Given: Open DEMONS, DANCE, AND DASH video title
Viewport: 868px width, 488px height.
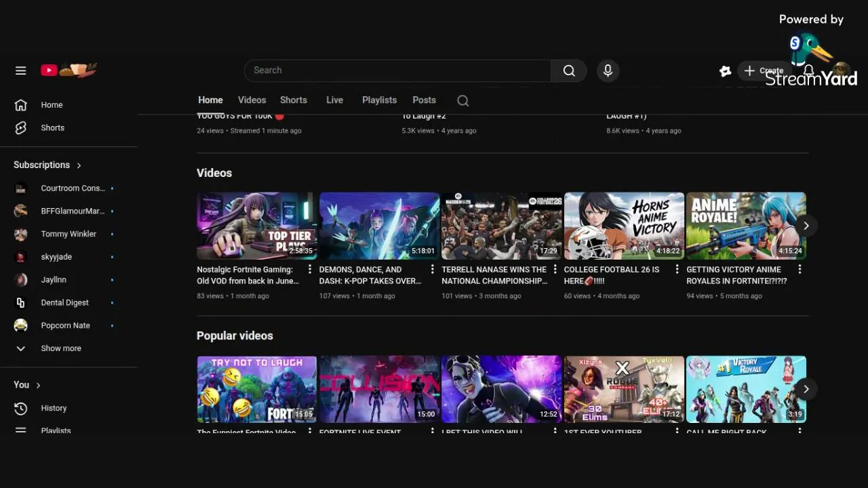Looking at the screenshot, I should [x=370, y=275].
